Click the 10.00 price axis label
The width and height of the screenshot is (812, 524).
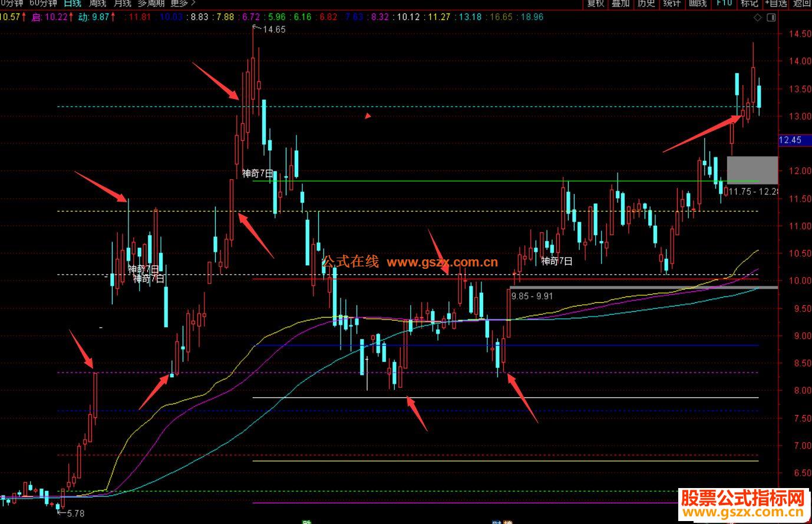pos(800,281)
